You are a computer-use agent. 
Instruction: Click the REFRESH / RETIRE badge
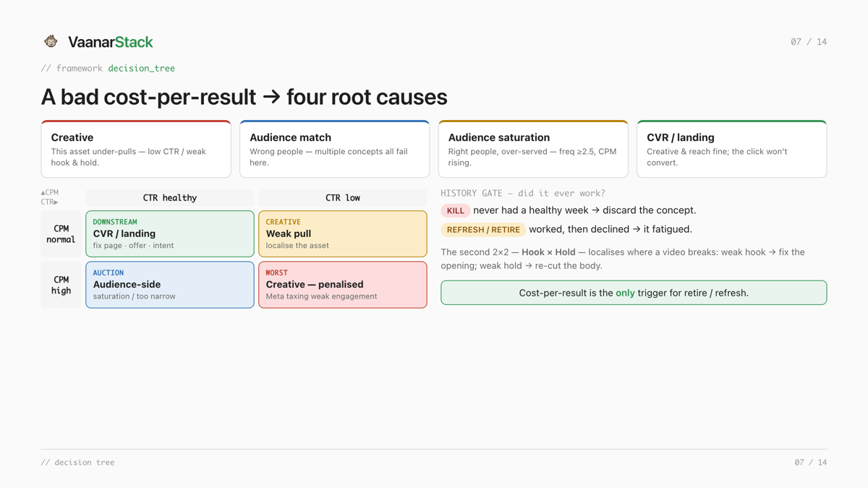pos(483,229)
